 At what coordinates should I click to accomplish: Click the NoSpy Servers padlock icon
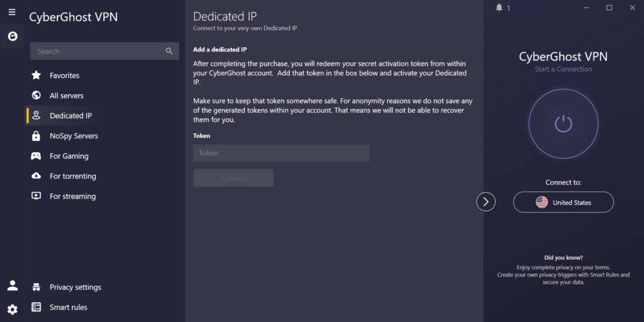click(x=36, y=136)
